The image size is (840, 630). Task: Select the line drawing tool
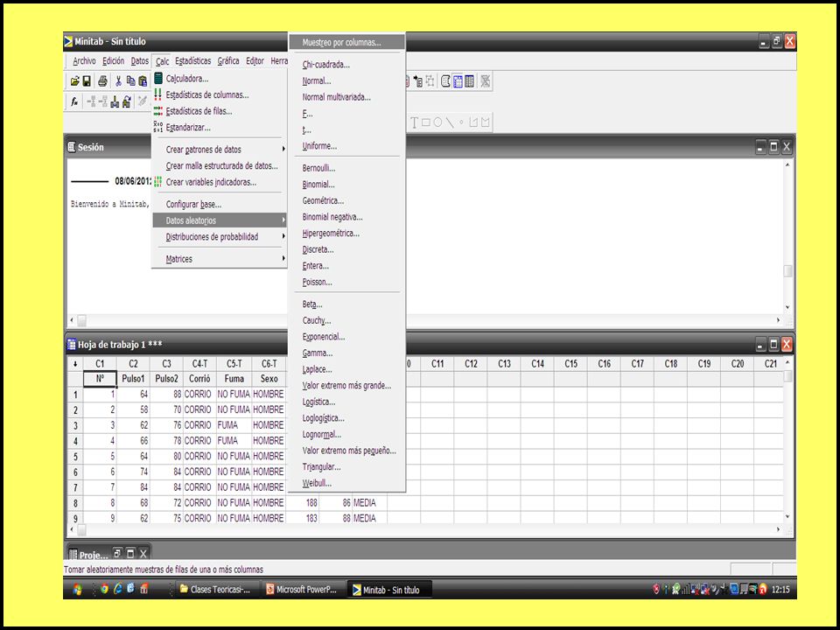point(450,122)
